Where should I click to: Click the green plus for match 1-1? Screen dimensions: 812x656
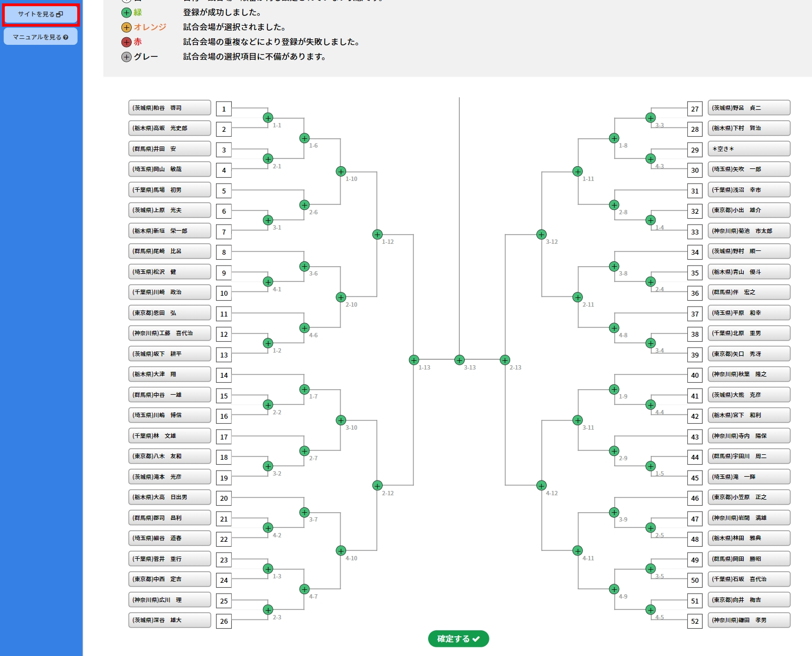[x=268, y=118]
